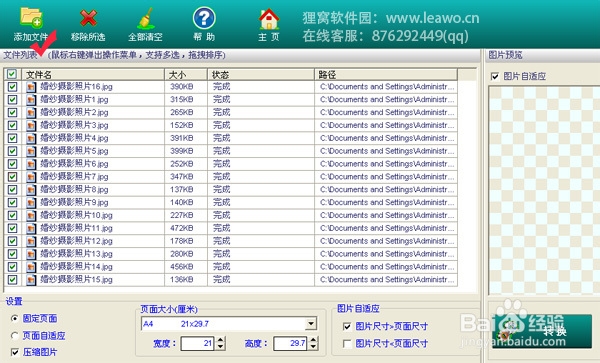Image resolution: width=600 pixels, height=363 pixels.
Task: Select file name 婚纱摄影照片11.jpg
Action: 77,228
